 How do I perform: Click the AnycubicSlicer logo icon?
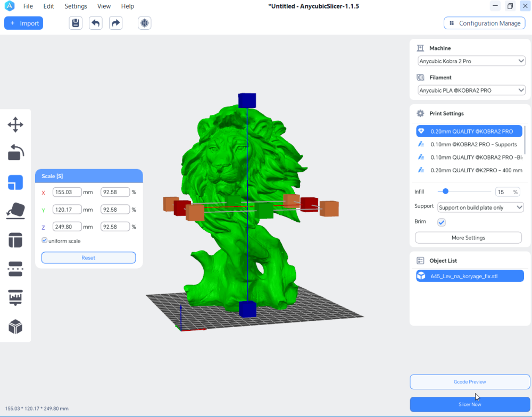tap(10, 6)
